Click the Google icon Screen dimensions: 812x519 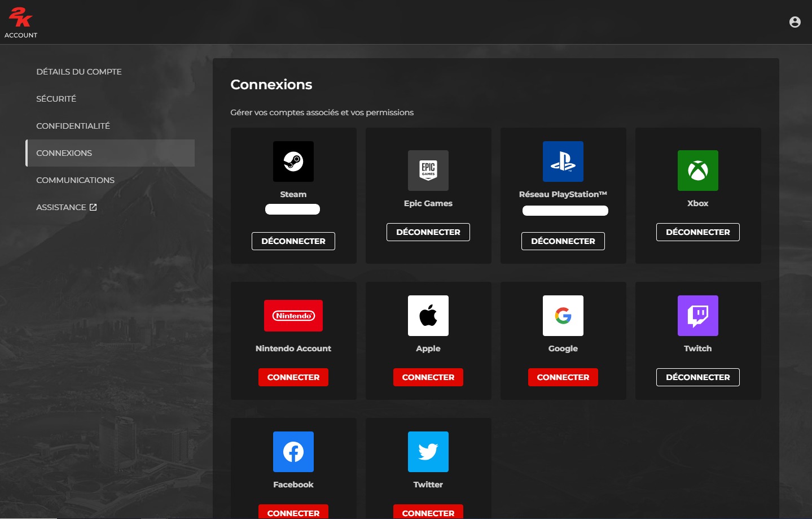[563, 316]
